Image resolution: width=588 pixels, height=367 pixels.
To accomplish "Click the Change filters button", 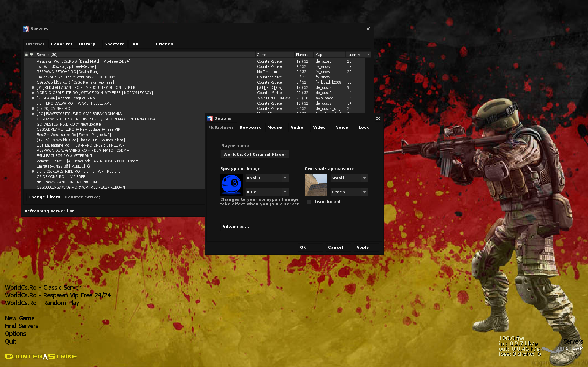I will (x=44, y=197).
